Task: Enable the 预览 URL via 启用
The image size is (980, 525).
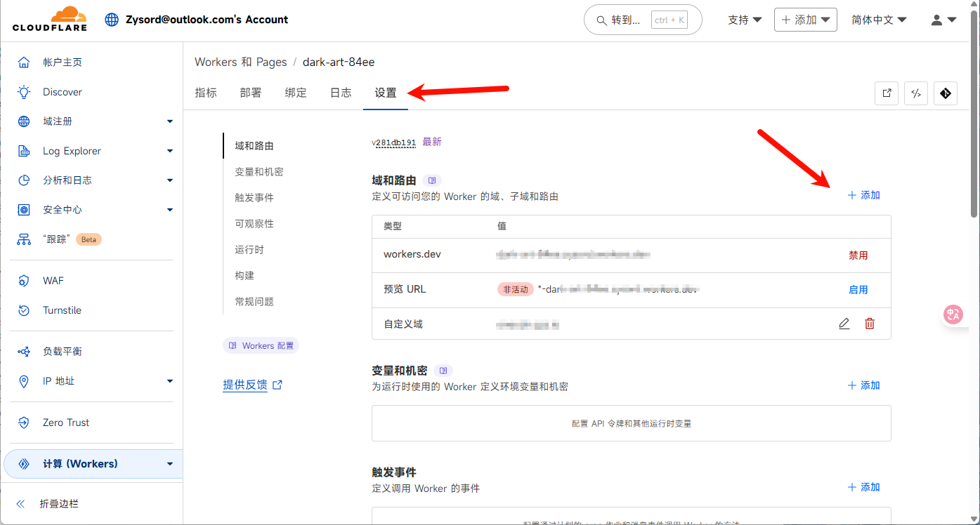Action: [x=858, y=290]
